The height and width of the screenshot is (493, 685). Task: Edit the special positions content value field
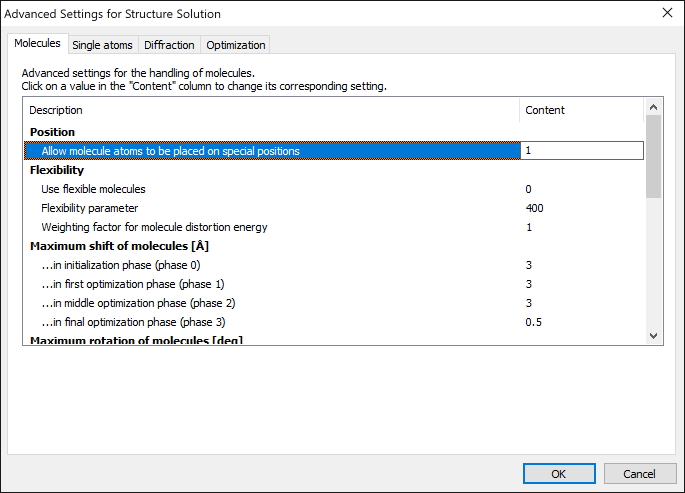[582, 151]
